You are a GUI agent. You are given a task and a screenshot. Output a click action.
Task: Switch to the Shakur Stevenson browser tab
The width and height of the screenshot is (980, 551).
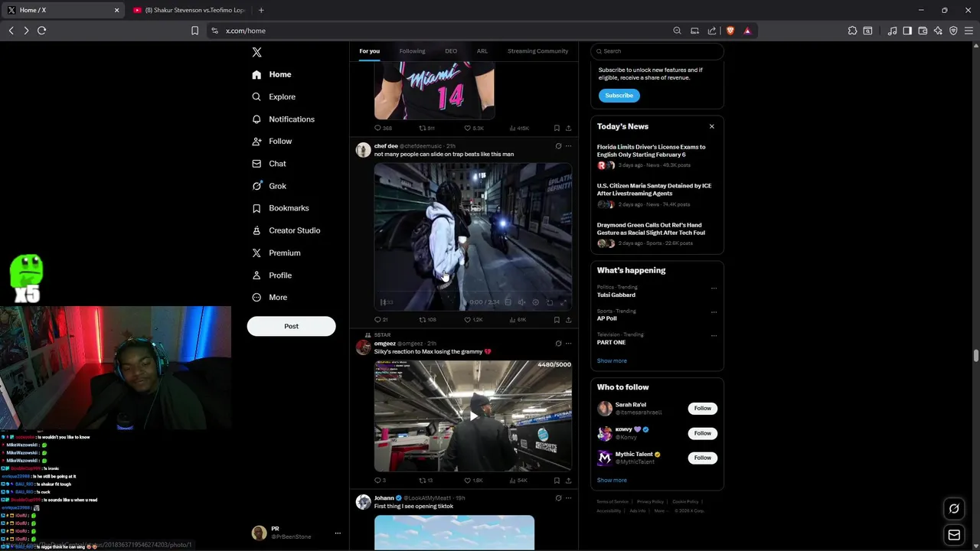coord(188,10)
